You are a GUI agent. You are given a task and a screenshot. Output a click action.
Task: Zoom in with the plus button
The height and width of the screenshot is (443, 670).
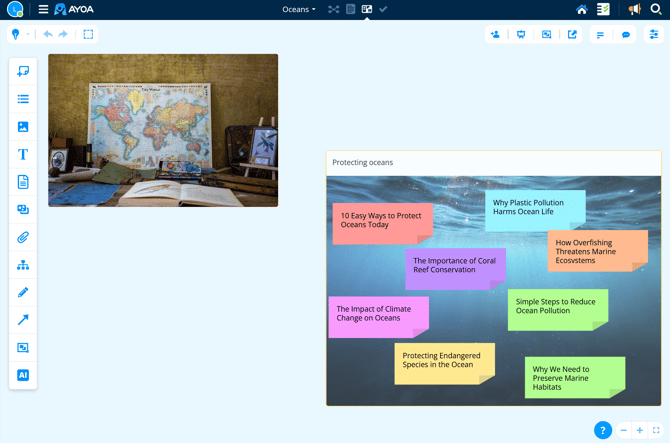point(640,430)
